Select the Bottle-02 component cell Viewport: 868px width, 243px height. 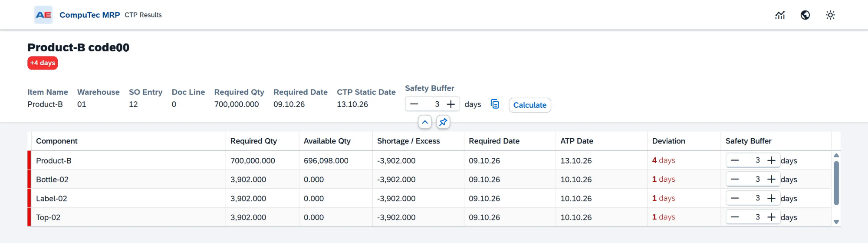tap(128, 179)
